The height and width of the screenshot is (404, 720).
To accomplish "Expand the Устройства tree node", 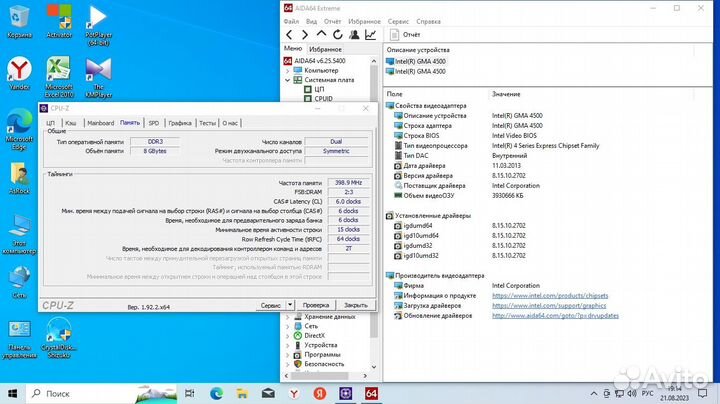I will pos(288,345).
